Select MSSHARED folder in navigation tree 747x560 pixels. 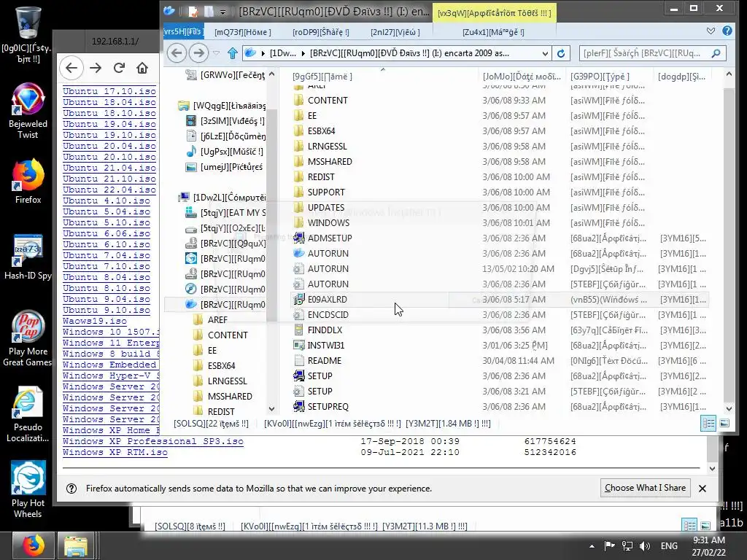click(230, 397)
